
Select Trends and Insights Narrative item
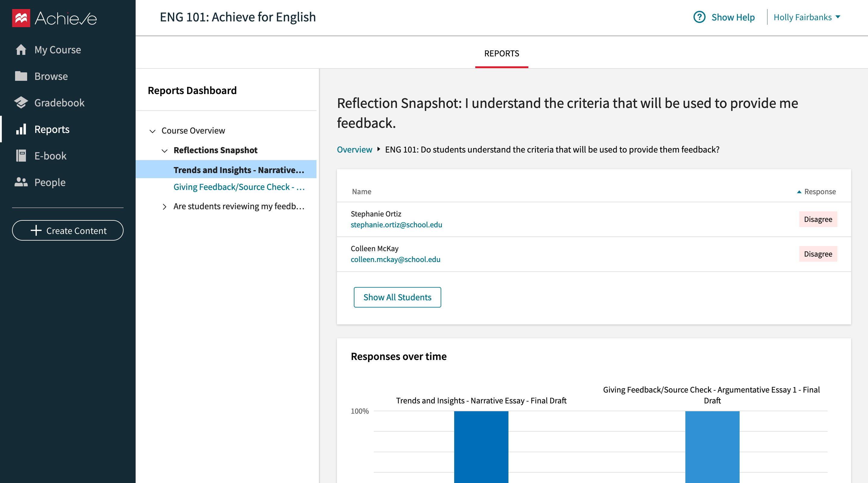point(239,169)
